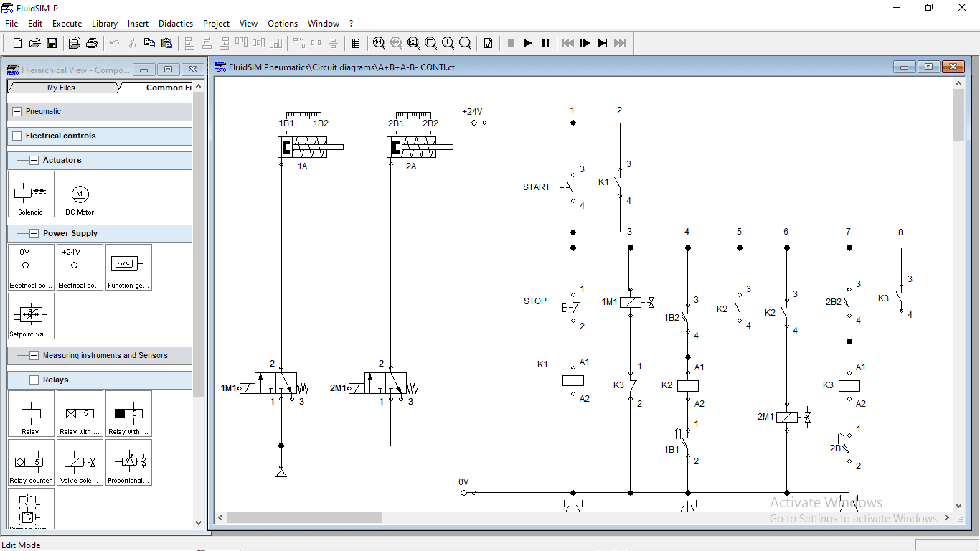This screenshot has width=980, height=551.
Task: Select the Setpoint value card component
Action: [x=31, y=316]
